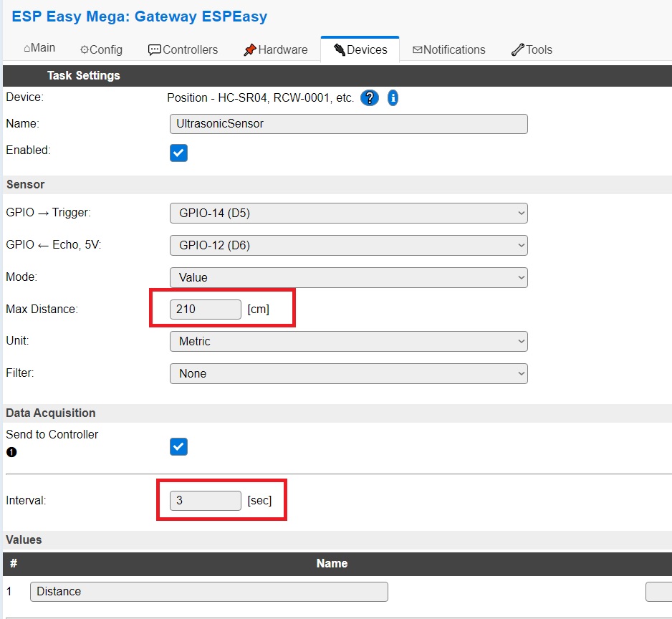Click the Interval seconds input field
The width and height of the screenshot is (672, 619).
pyautogui.click(x=206, y=501)
